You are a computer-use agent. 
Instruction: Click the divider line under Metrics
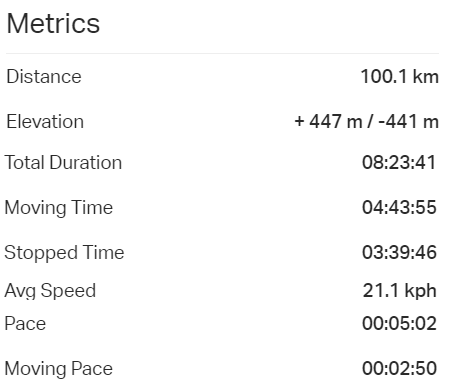click(222, 53)
